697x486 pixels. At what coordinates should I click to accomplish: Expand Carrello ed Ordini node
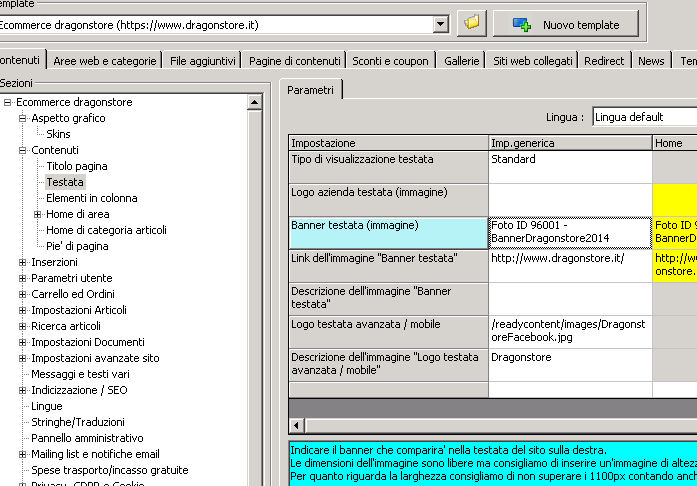pyautogui.click(x=22, y=294)
